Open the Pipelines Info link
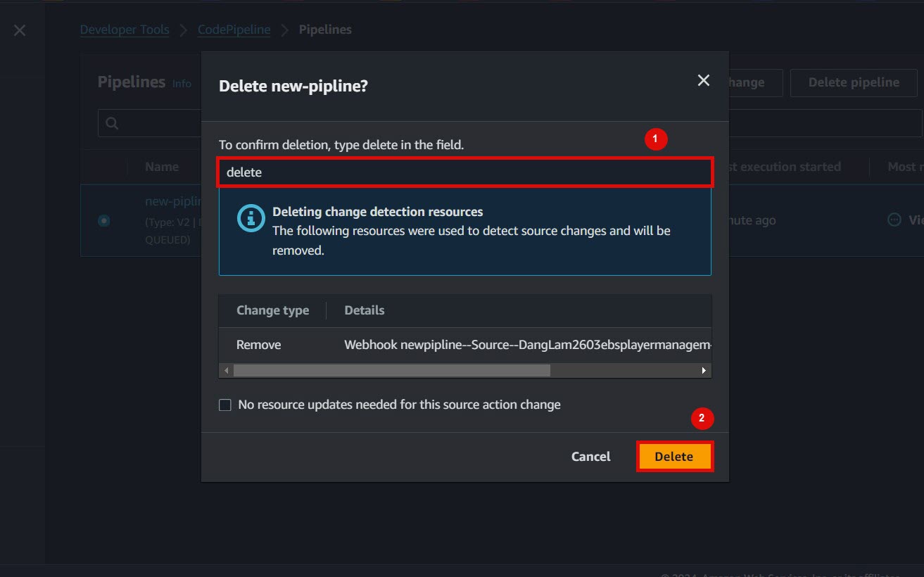 click(182, 83)
